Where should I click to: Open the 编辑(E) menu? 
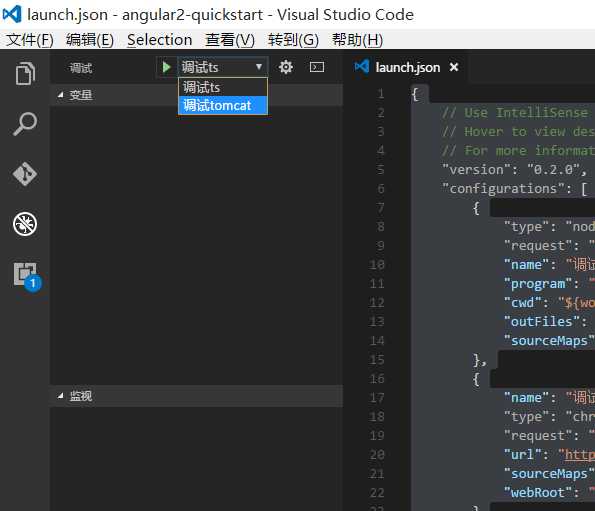(90, 40)
